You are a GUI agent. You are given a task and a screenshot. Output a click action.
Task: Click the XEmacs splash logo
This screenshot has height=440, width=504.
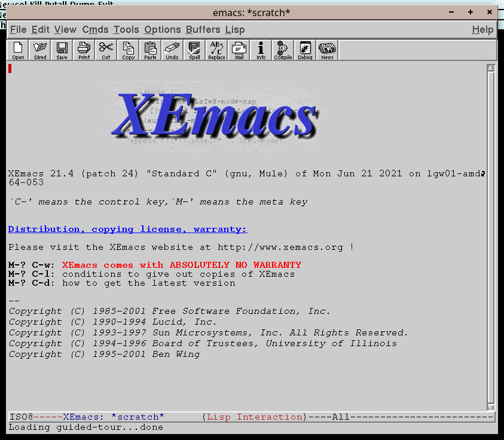[215, 116]
